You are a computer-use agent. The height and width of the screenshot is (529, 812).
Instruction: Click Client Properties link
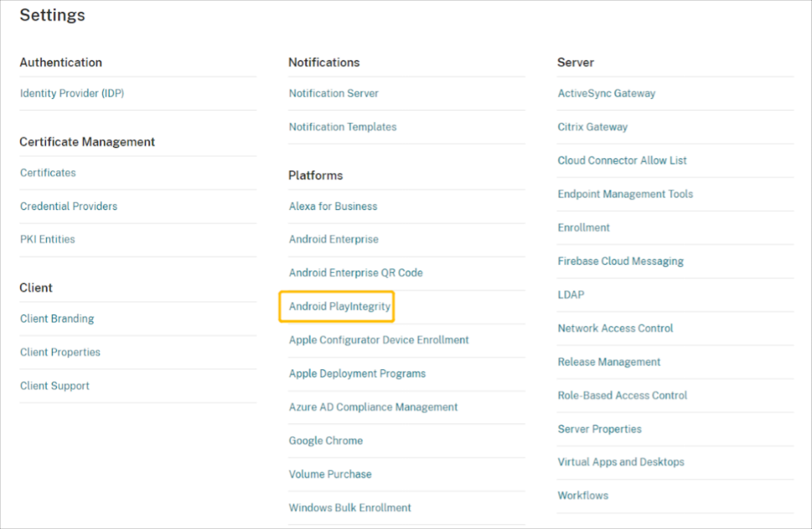(60, 352)
